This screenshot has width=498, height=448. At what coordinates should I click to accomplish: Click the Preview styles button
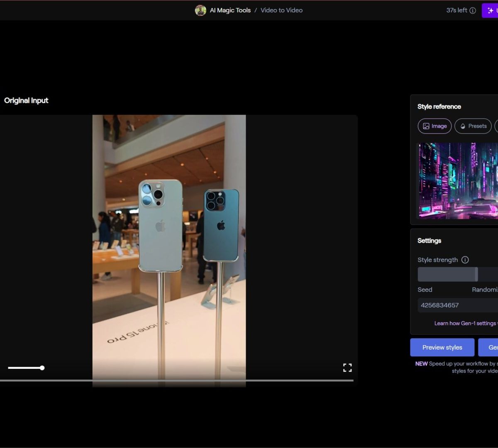click(x=442, y=347)
